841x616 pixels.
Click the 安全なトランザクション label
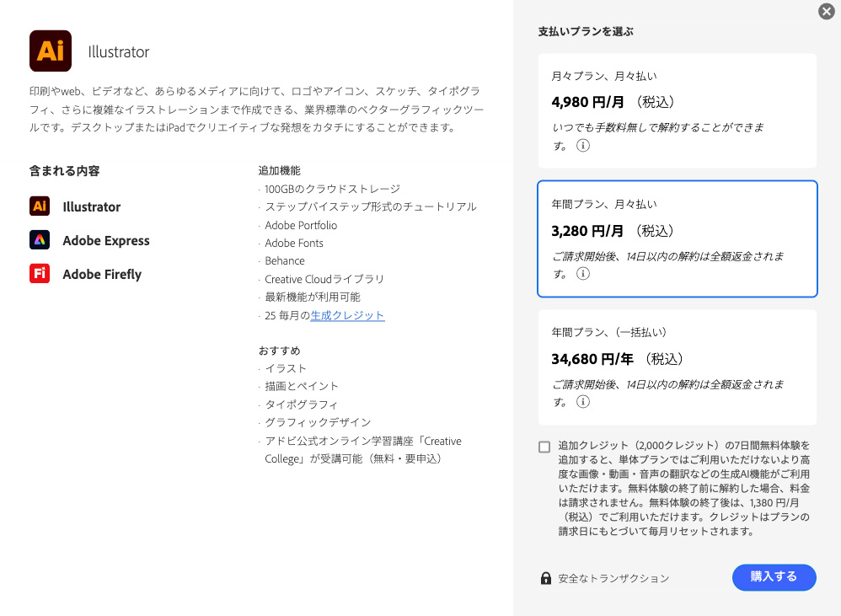tap(613, 578)
